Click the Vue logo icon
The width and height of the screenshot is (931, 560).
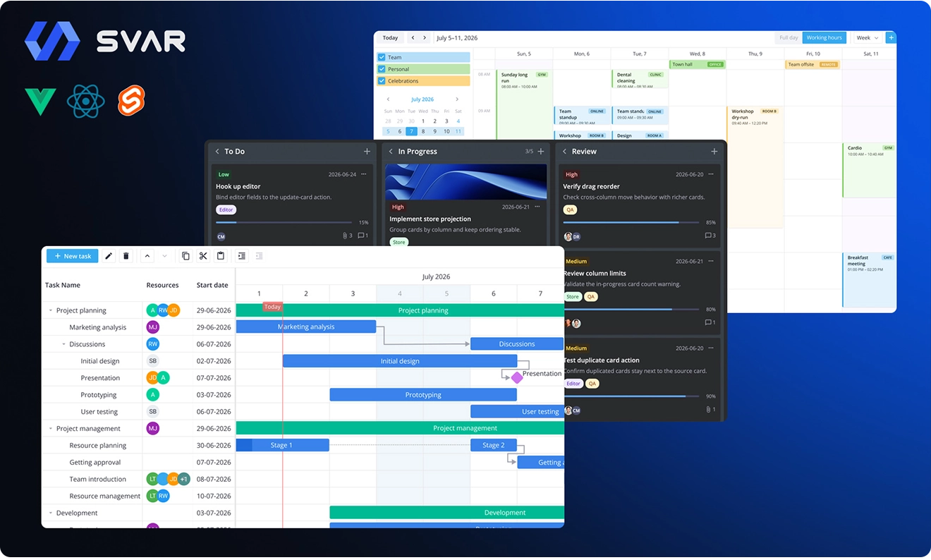click(41, 102)
